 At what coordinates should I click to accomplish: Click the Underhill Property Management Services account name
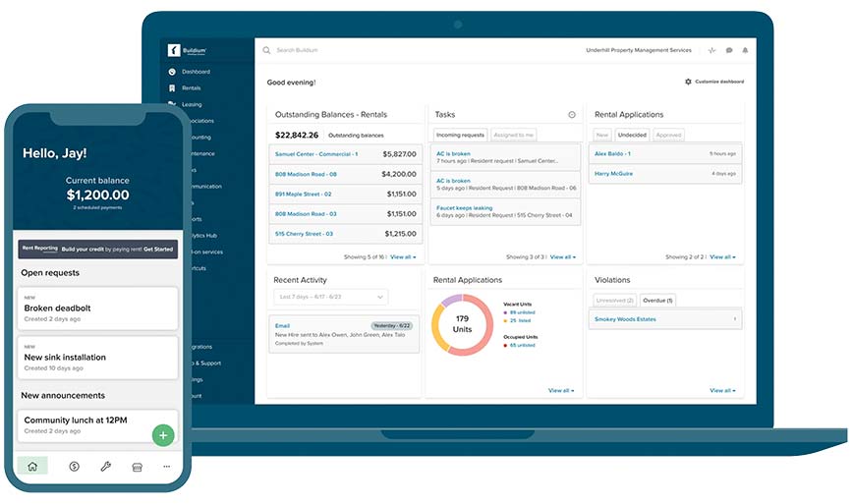coord(639,50)
